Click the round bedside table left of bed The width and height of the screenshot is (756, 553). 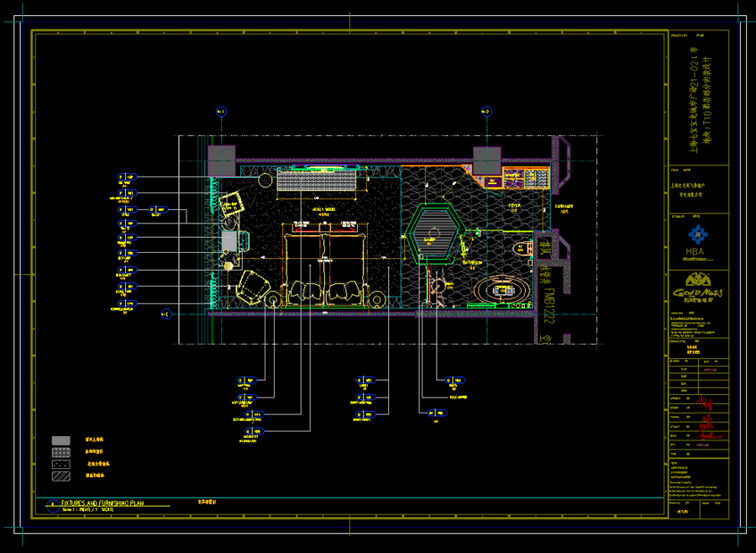pyautogui.click(x=273, y=300)
